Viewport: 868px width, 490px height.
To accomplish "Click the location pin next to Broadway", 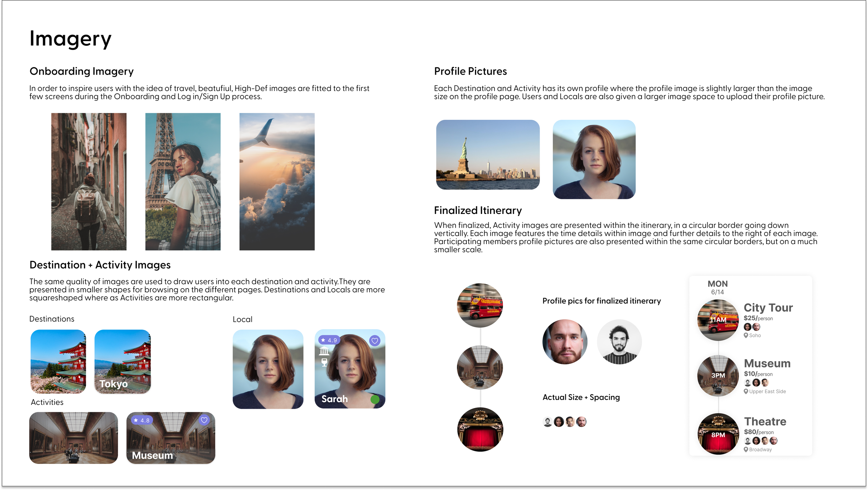I will click(x=746, y=449).
